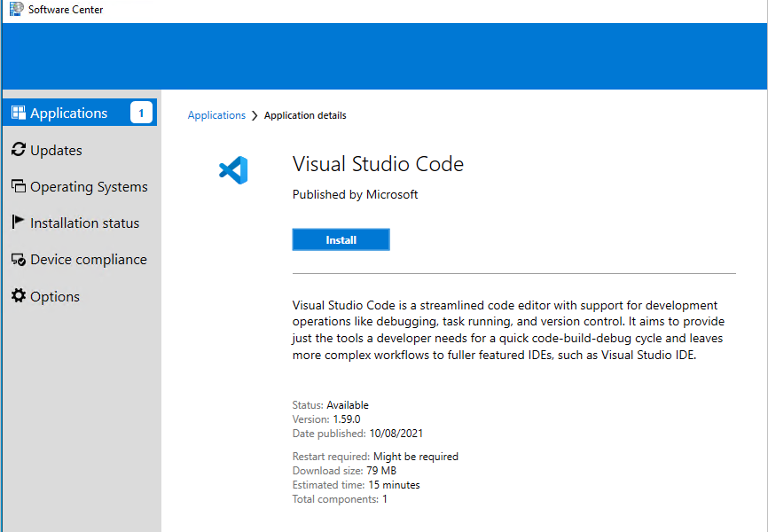The width and height of the screenshot is (768, 532).
Task: Switch to the Installation status section
Action: tap(85, 223)
